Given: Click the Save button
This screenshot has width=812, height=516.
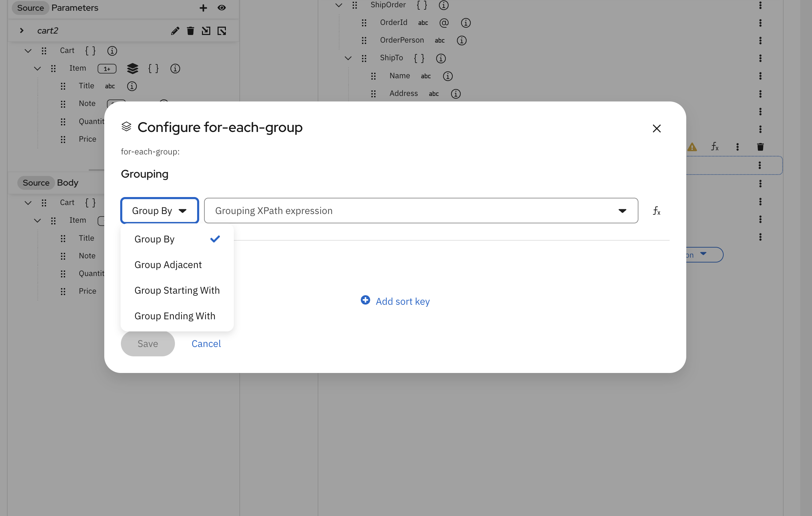Looking at the screenshot, I should [148, 344].
